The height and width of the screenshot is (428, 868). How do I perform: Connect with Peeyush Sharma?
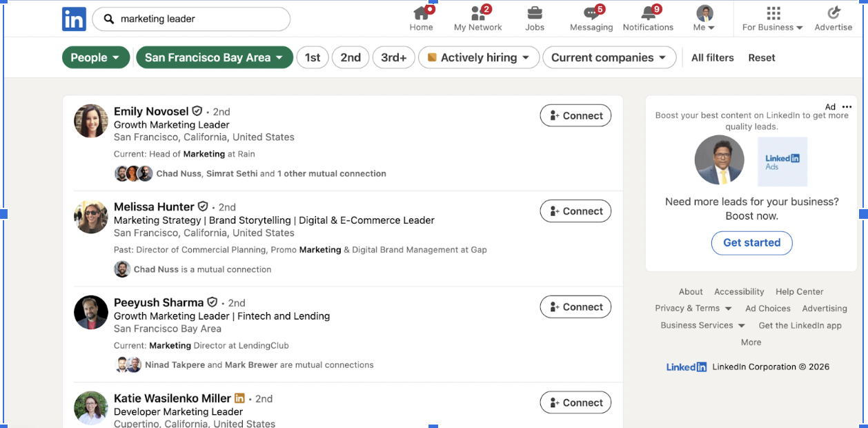(575, 307)
